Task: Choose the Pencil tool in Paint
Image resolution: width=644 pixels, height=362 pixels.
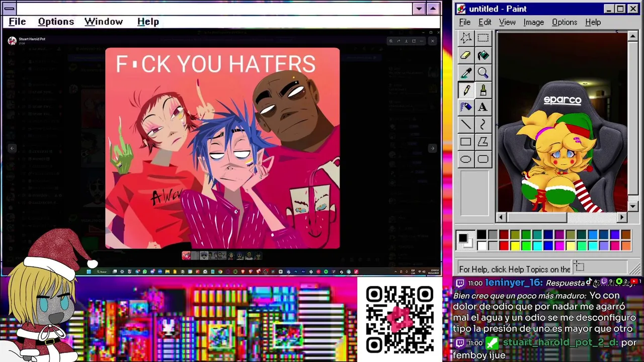Action: 466,90
